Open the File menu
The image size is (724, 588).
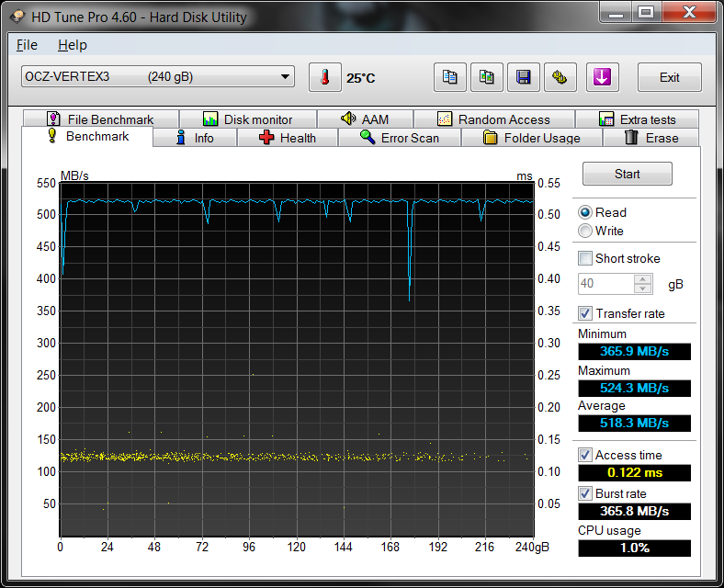coord(27,45)
